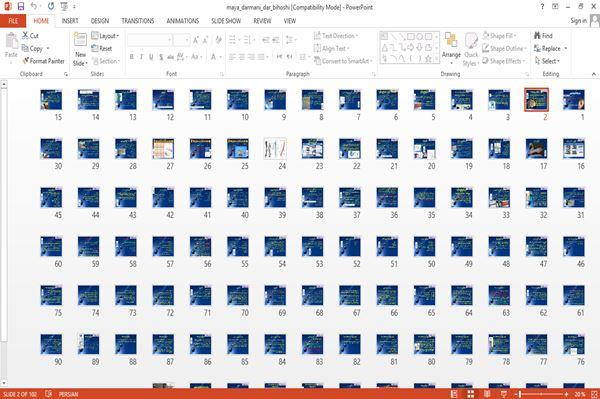
Task: Open Clipboard group dialog launcher
Action: pos(66,74)
